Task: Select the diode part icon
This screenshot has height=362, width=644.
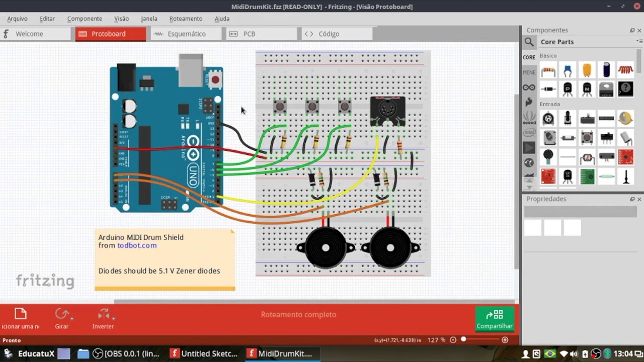Action: pos(548,89)
